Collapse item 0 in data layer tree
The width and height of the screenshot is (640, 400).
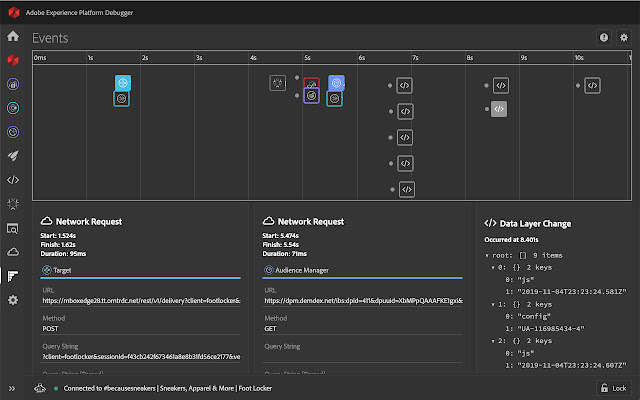coord(493,267)
